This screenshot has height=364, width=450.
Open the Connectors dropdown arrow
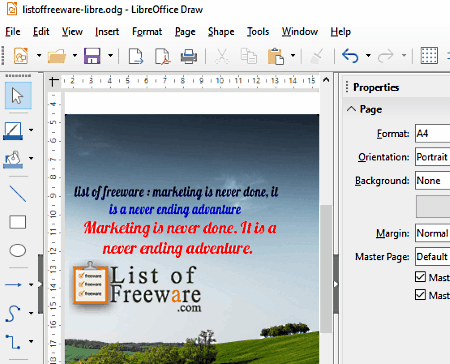pos(31,341)
